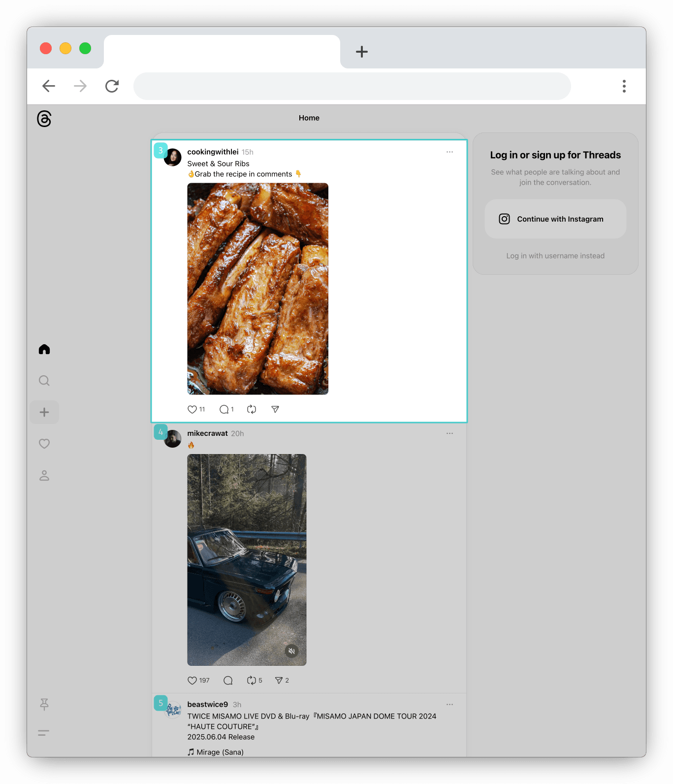Click Continue with Instagram button
673x784 pixels.
(x=555, y=219)
